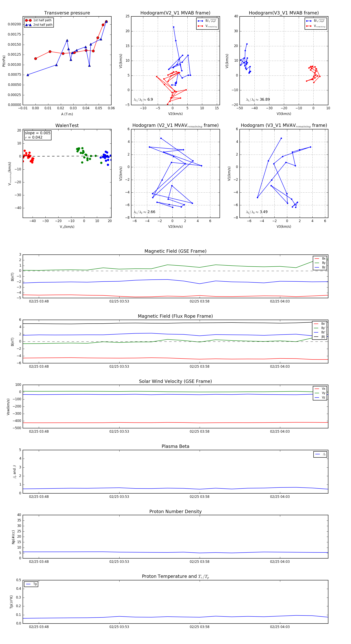Viewport: 351px width, 644px height.
Task: Select the 'Vz' legend entry
Action: coord(320,398)
